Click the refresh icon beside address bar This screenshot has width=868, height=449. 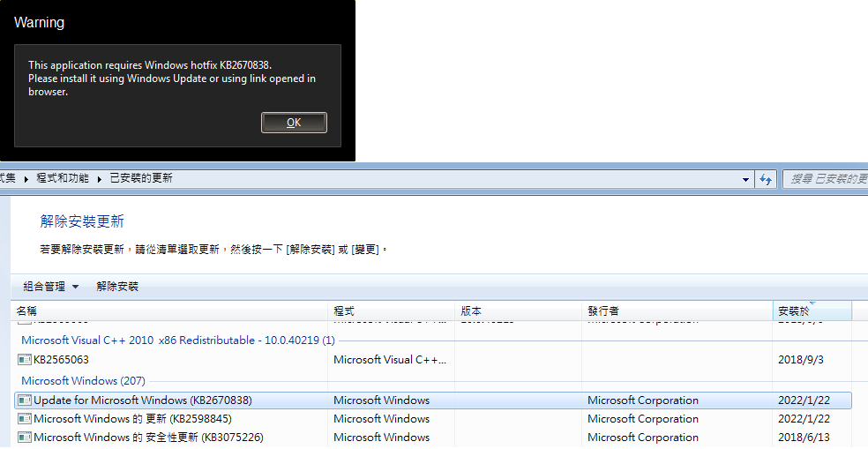point(766,179)
